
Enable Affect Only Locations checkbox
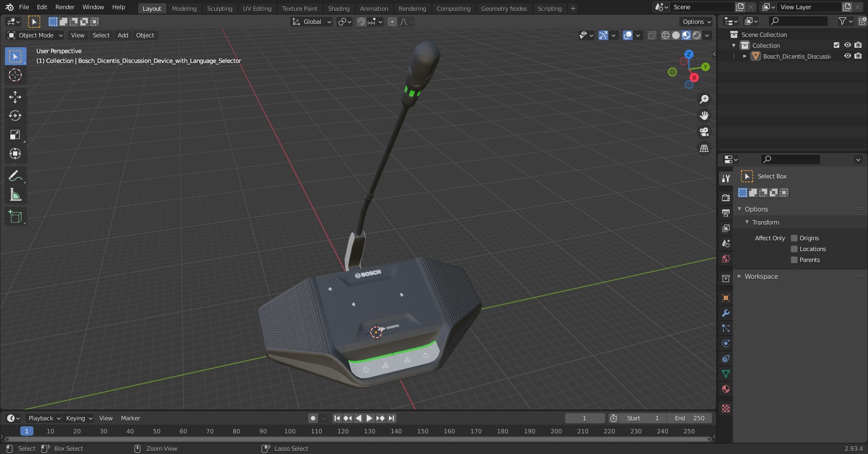pyautogui.click(x=794, y=249)
